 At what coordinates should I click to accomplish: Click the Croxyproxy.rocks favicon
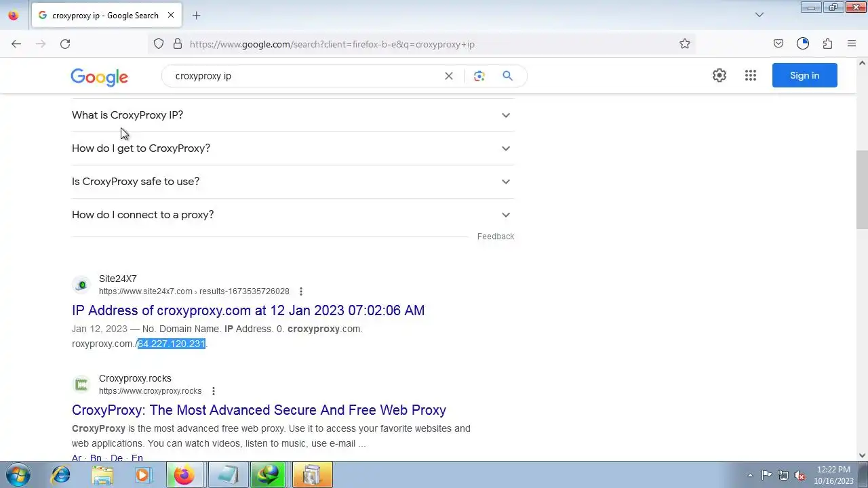[81, 385]
